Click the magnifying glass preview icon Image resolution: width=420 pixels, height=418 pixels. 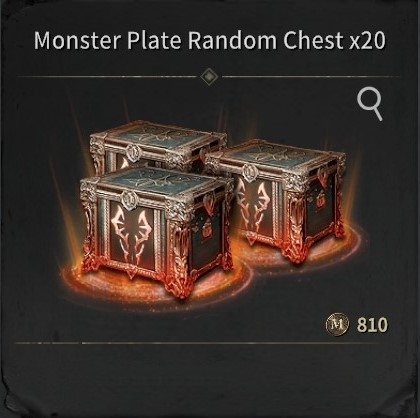[370, 105]
